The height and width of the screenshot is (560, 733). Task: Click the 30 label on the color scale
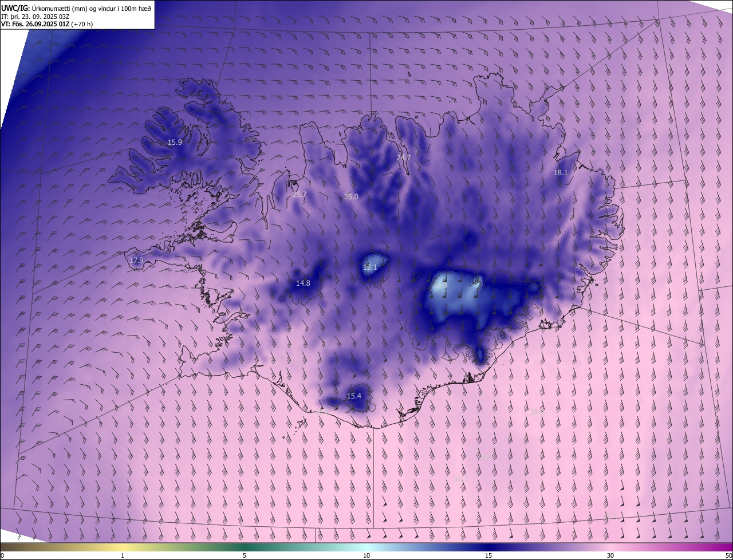coord(610,555)
